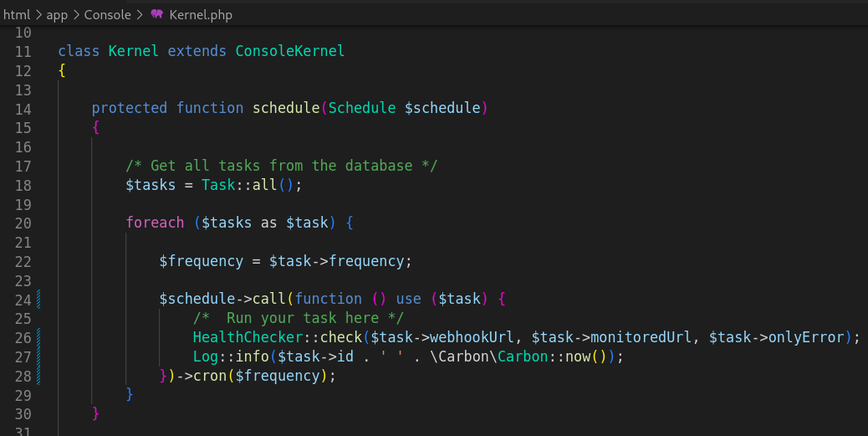
Task: Click the PHP elephant icon in breadcrumbs
Action: pos(156,15)
